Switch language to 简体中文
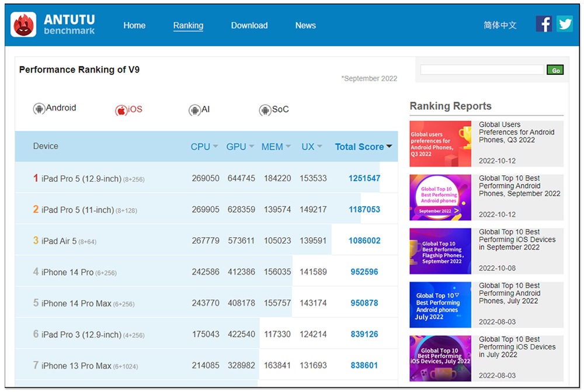The height and width of the screenshot is (392, 584). point(500,25)
